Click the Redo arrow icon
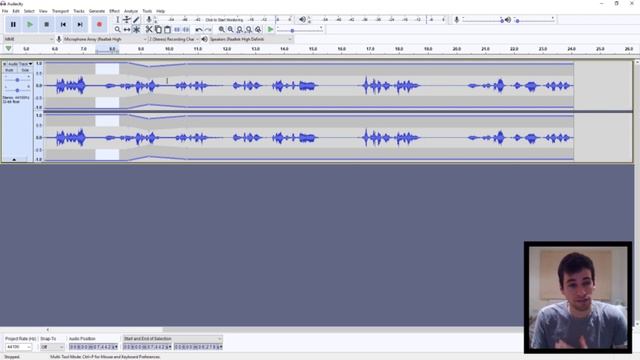The image size is (640, 360). click(x=208, y=29)
